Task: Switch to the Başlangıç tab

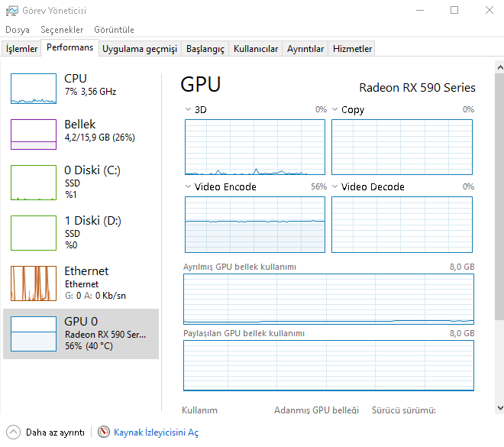Action: click(205, 49)
